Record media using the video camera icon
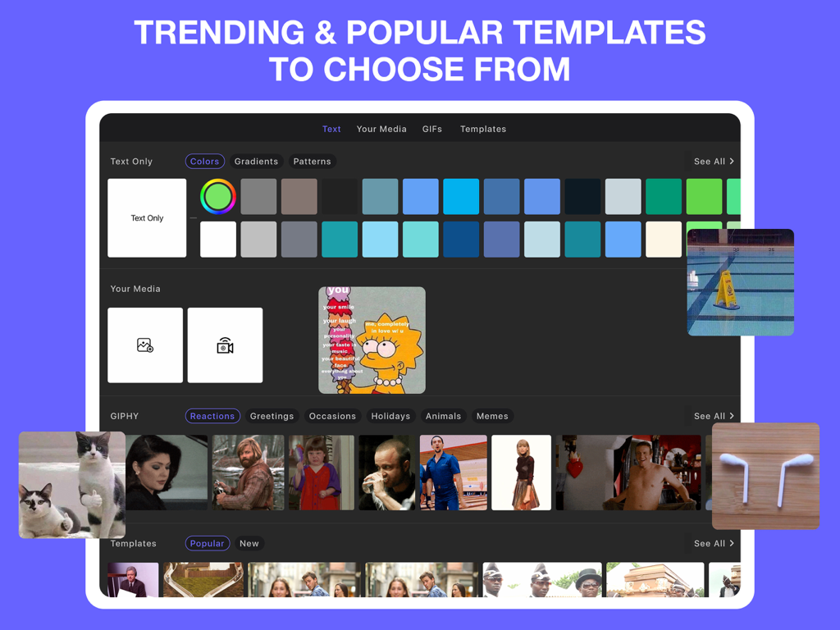The height and width of the screenshot is (630, 840). point(225,345)
